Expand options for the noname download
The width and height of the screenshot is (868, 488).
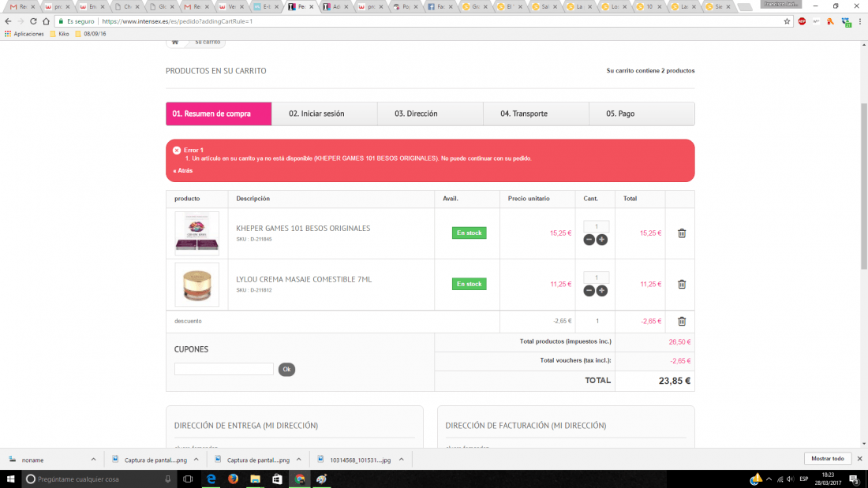93,460
